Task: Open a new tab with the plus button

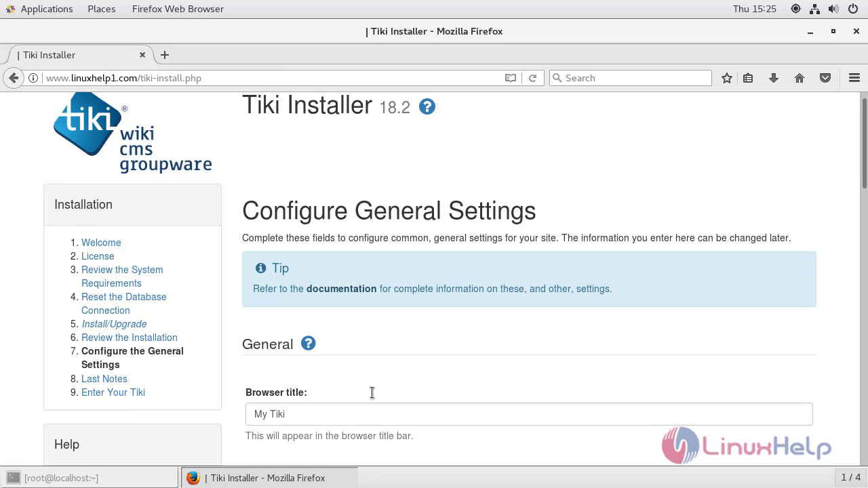Action: [x=165, y=55]
